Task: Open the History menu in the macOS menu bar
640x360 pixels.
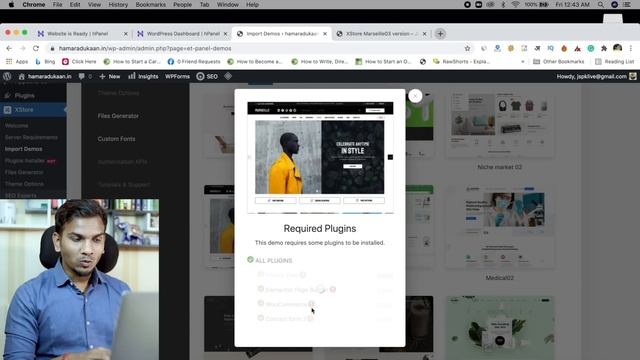Action: 118,4
